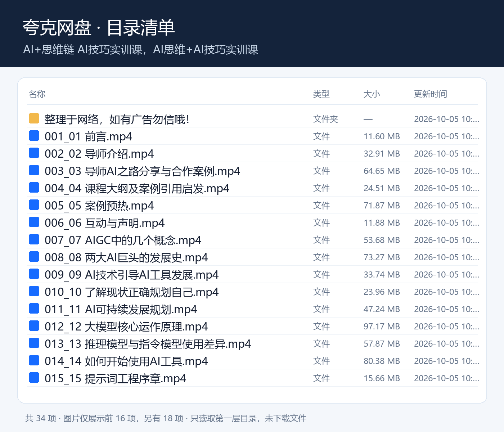Screen dimensions: 504x432
Task: Select the file name 002_02 导师介绍.mp4
Action: (x=99, y=154)
